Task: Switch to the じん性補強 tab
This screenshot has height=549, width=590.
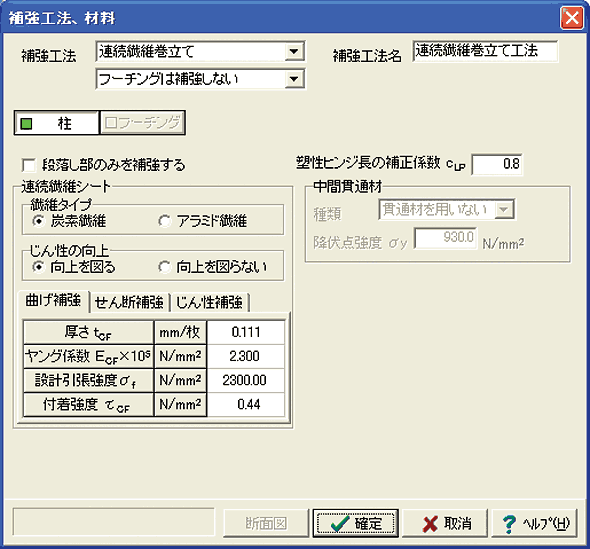Action: (x=209, y=302)
